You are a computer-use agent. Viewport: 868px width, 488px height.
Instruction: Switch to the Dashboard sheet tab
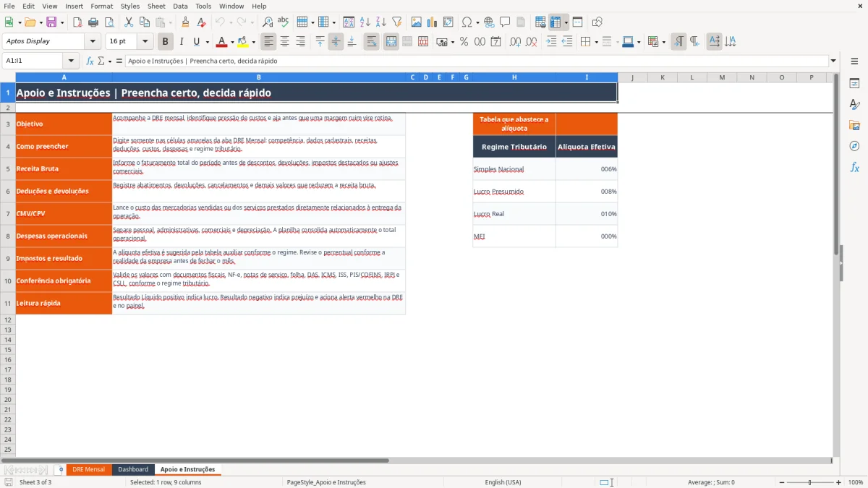[x=133, y=469]
